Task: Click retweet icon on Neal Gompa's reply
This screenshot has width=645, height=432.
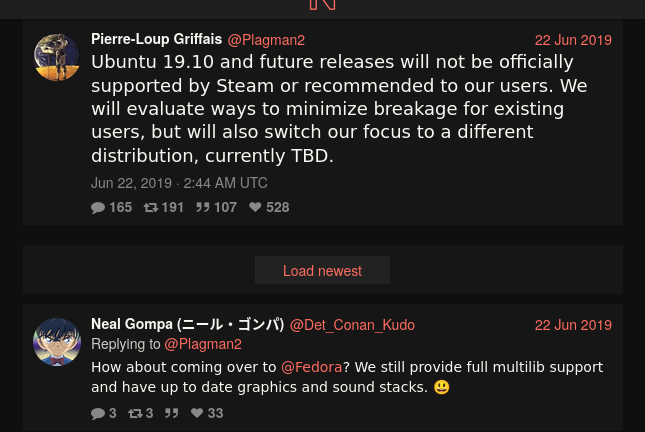Action: pos(135,413)
